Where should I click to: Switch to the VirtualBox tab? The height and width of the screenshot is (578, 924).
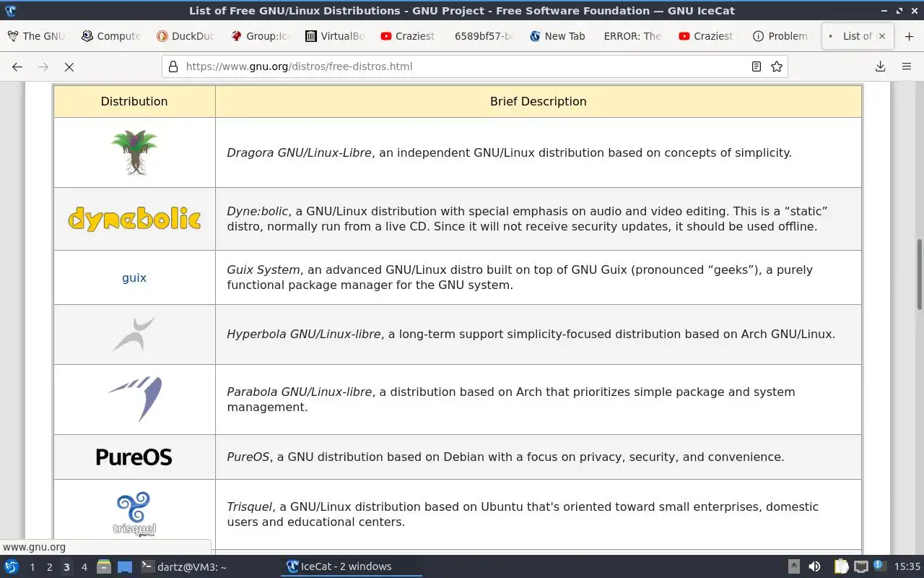click(x=334, y=36)
